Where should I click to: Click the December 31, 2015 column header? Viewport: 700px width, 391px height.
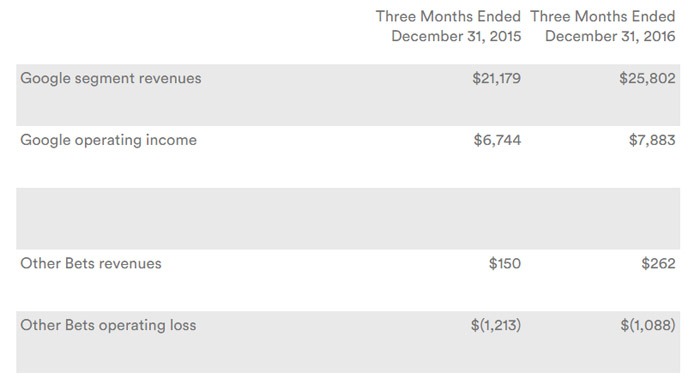pyautogui.click(x=456, y=36)
